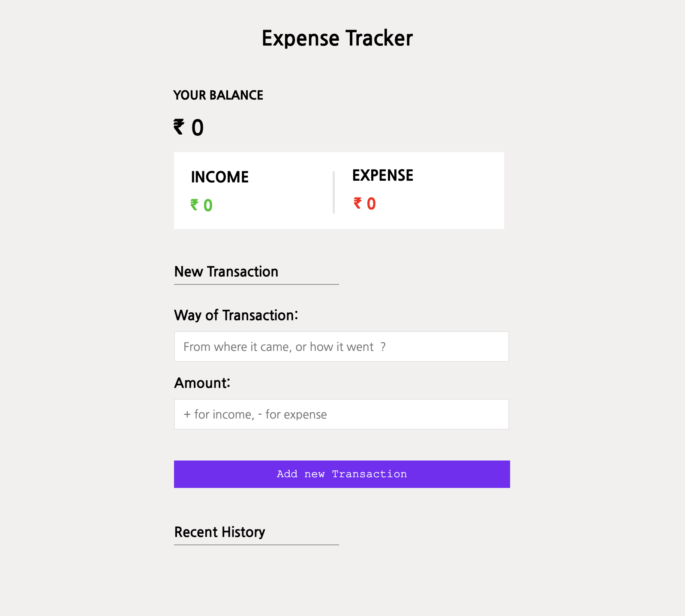Viewport: 685px width, 616px height.
Task: Click the 'Amount:' field label
Action: pyautogui.click(x=202, y=383)
